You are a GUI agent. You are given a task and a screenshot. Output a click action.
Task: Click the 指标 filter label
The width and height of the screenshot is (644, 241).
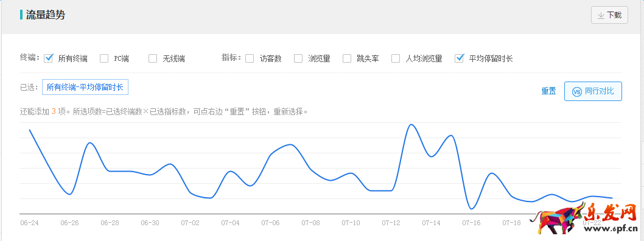click(231, 58)
